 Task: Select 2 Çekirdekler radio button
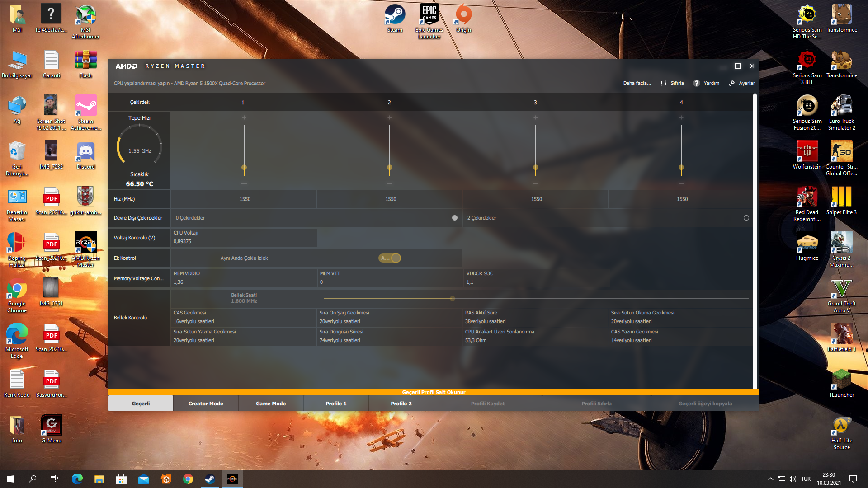point(746,218)
